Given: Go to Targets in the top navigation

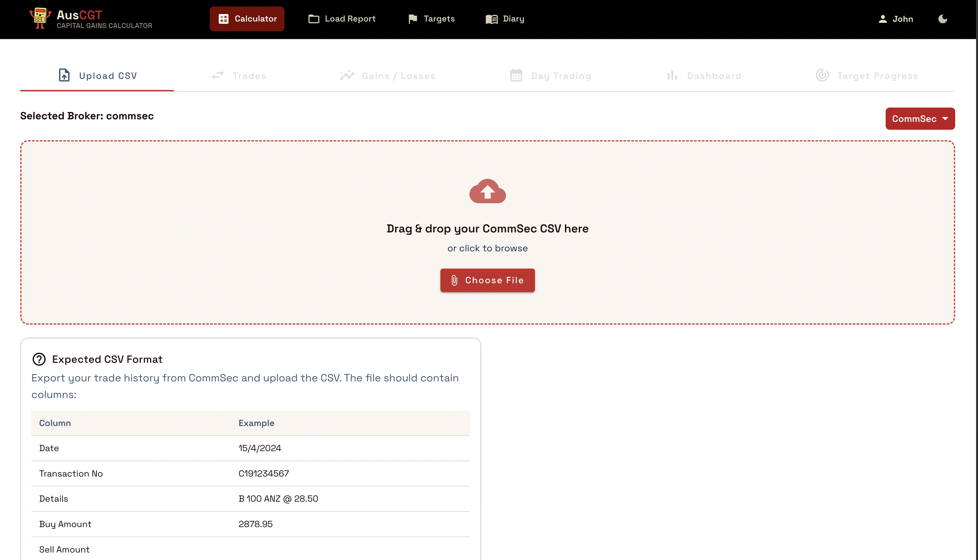Looking at the screenshot, I should coord(431,19).
